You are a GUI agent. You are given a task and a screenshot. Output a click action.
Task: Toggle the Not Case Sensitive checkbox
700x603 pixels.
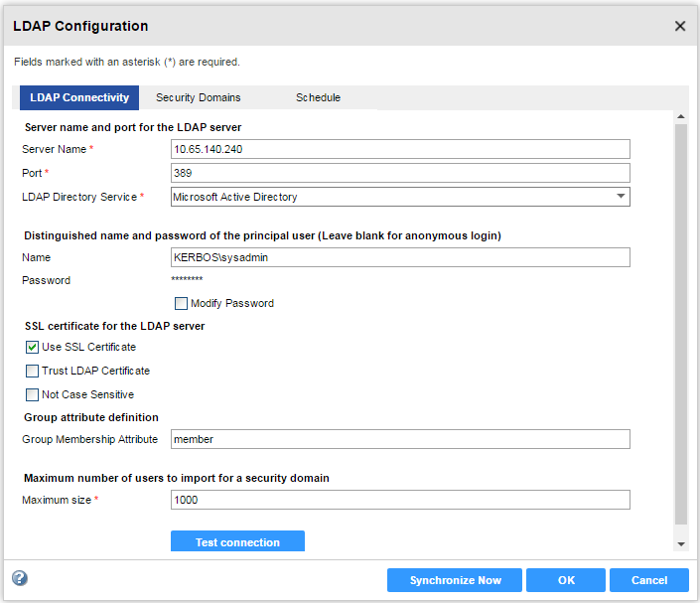click(x=33, y=395)
